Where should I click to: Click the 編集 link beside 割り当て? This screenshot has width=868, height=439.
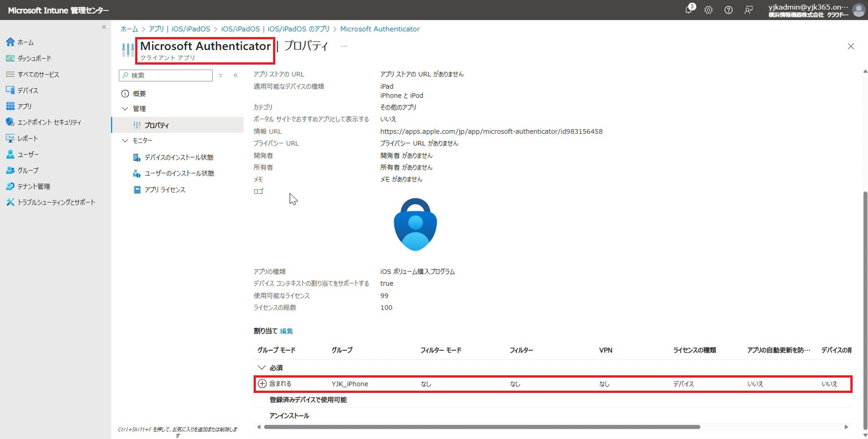(x=286, y=331)
